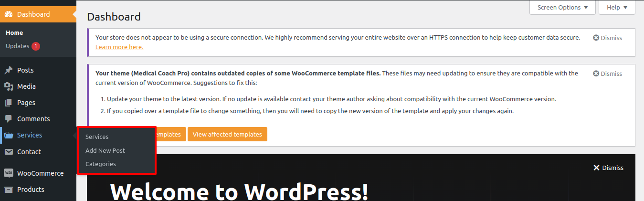Click the Pages icon in sidebar
Screen dimensions: 644x201
[x=9, y=103]
